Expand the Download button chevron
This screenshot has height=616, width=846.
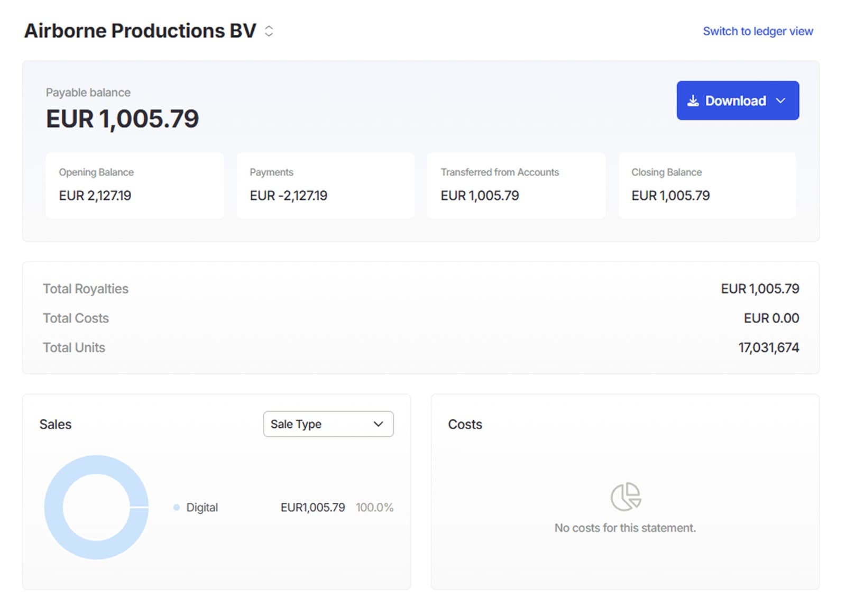pyautogui.click(x=780, y=100)
